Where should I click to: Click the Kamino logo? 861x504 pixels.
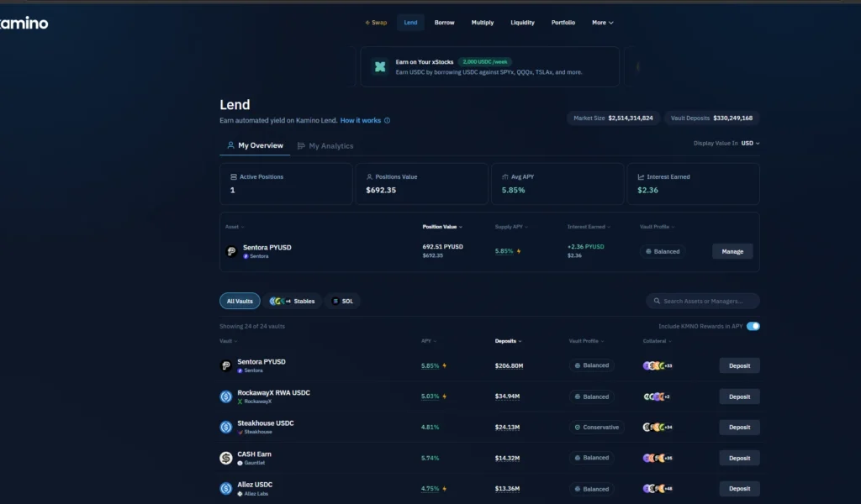[x=24, y=24]
